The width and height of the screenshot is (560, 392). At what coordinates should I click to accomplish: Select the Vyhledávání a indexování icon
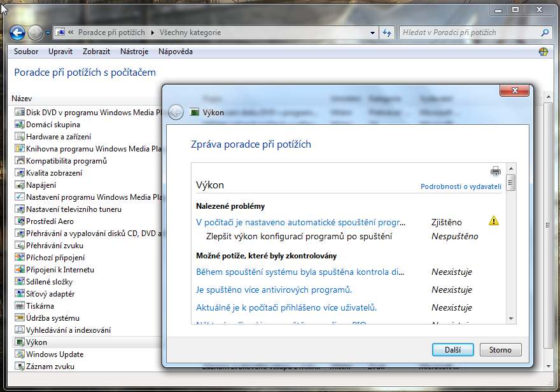[x=20, y=330]
